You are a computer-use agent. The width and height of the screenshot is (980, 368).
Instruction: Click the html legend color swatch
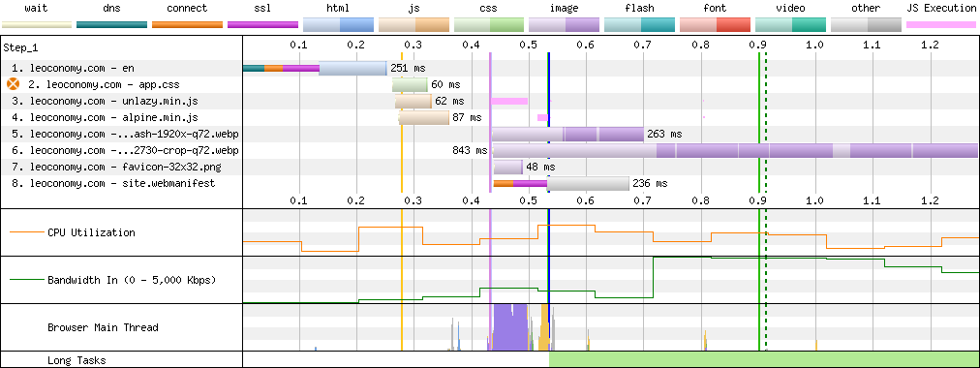coord(338,25)
